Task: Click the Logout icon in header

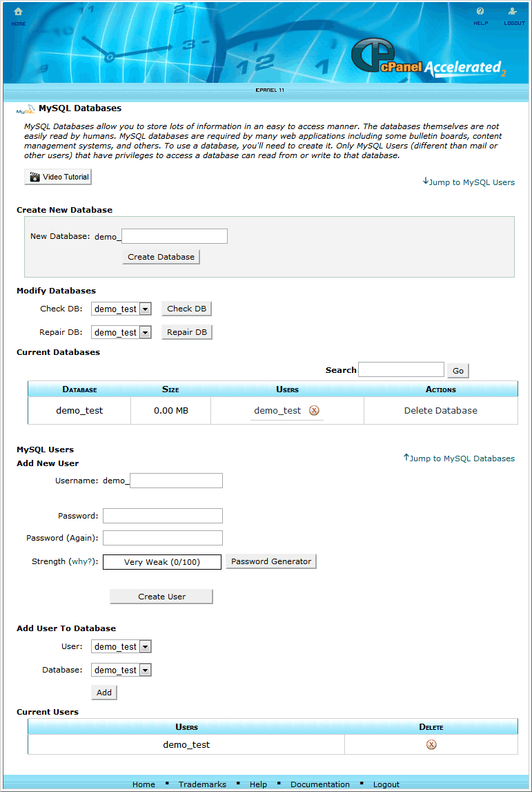Action: click(513, 11)
